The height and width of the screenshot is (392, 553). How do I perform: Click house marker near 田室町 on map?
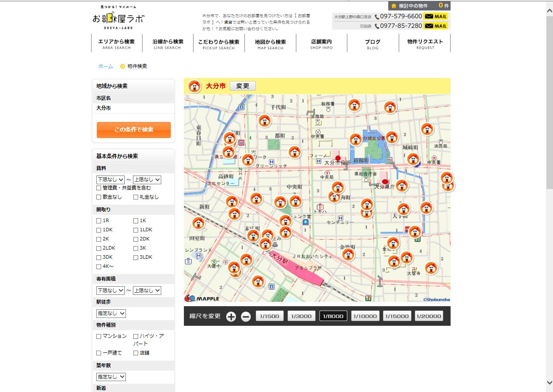click(x=198, y=223)
